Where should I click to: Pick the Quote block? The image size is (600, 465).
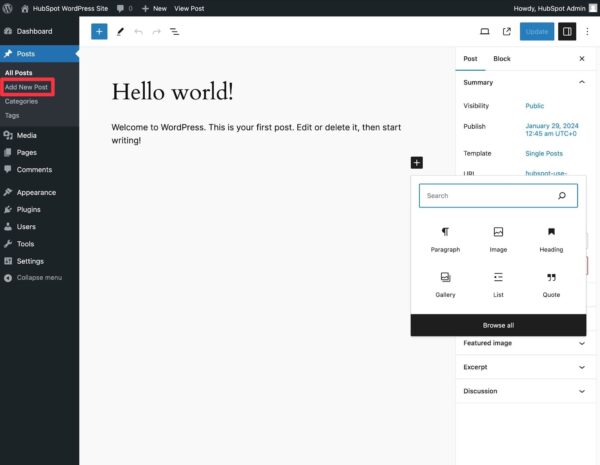coord(551,277)
